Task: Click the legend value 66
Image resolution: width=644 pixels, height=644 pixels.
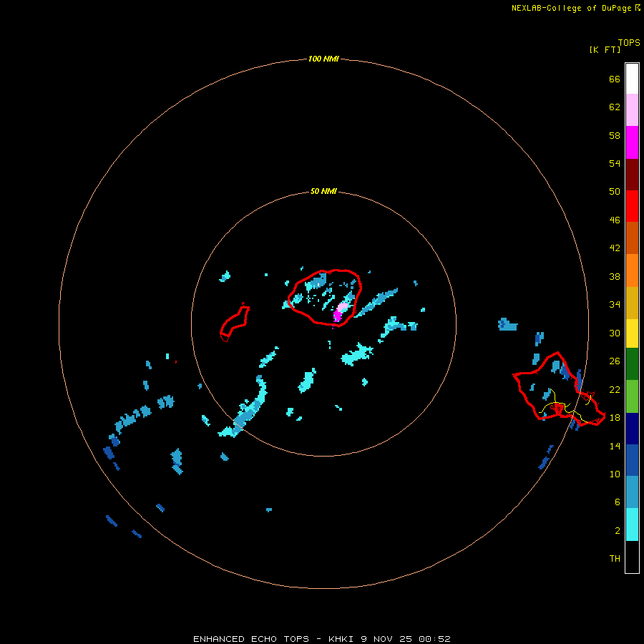Action: click(x=615, y=79)
